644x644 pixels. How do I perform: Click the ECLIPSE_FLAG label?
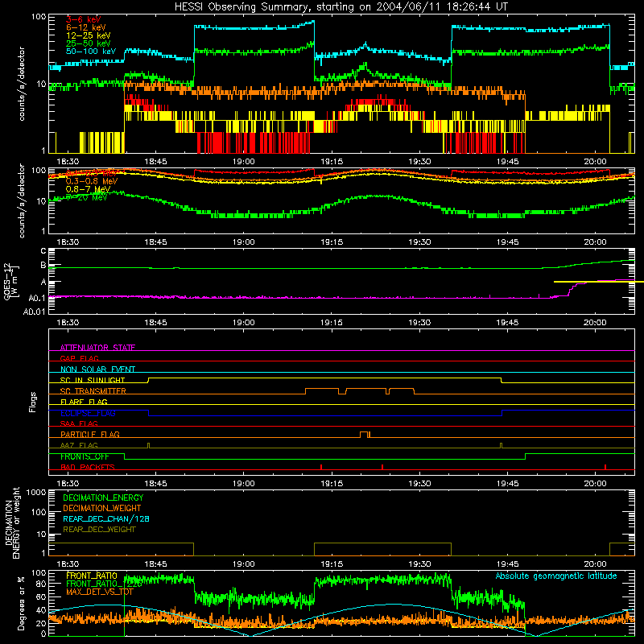88,413
